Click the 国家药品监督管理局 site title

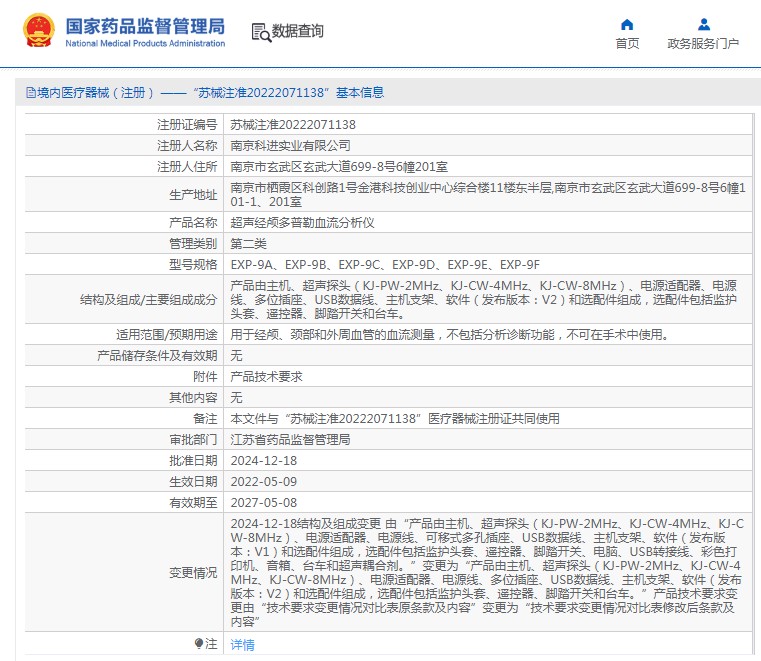(x=145, y=26)
